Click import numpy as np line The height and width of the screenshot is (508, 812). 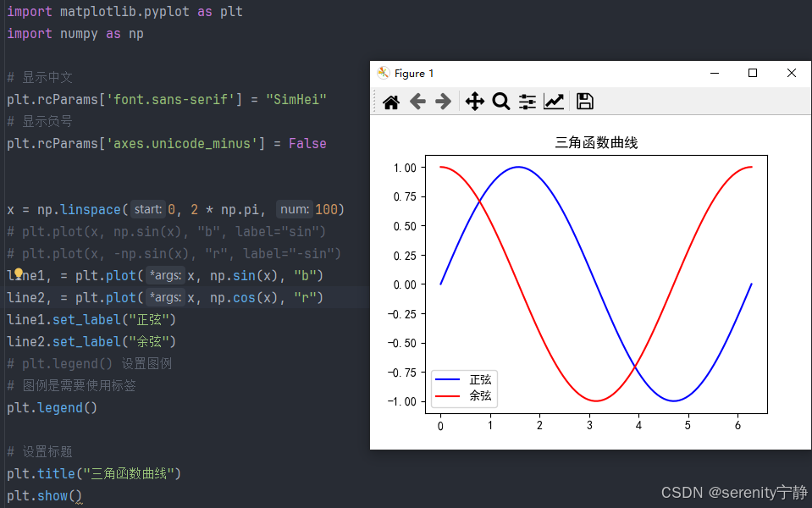(x=75, y=34)
